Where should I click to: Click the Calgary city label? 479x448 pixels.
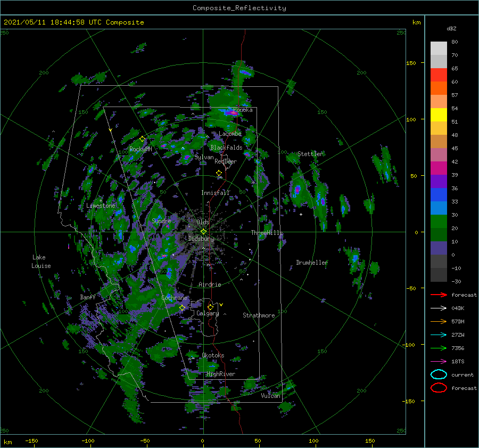pyautogui.click(x=208, y=313)
